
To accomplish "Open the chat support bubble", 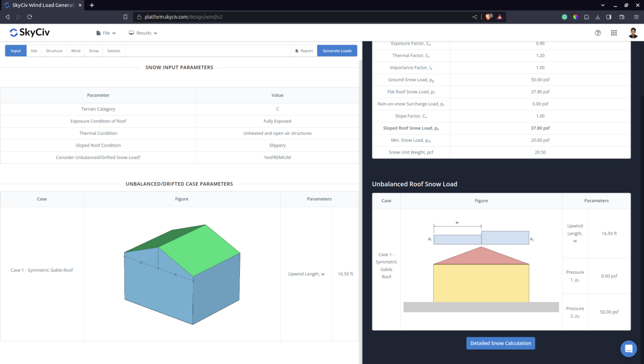I will (x=628, y=348).
